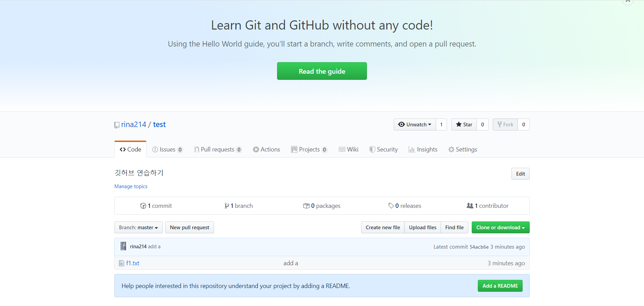
Task: Click the contributors people icon
Action: point(470,206)
